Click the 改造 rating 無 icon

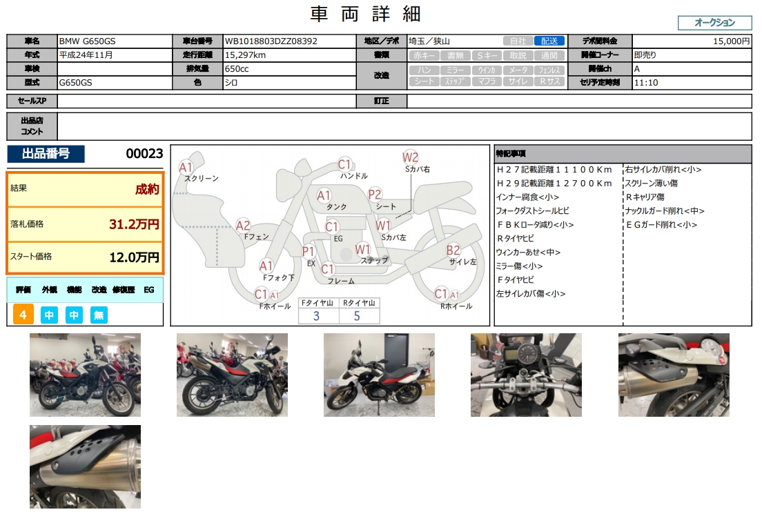pyautogui.click(x=99, y=315)
